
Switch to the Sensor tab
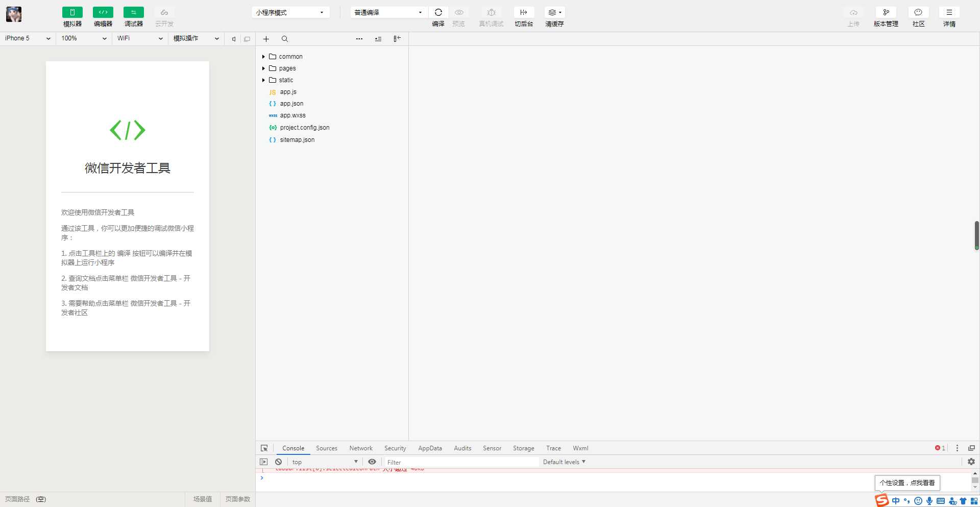(x=492, y=448)
